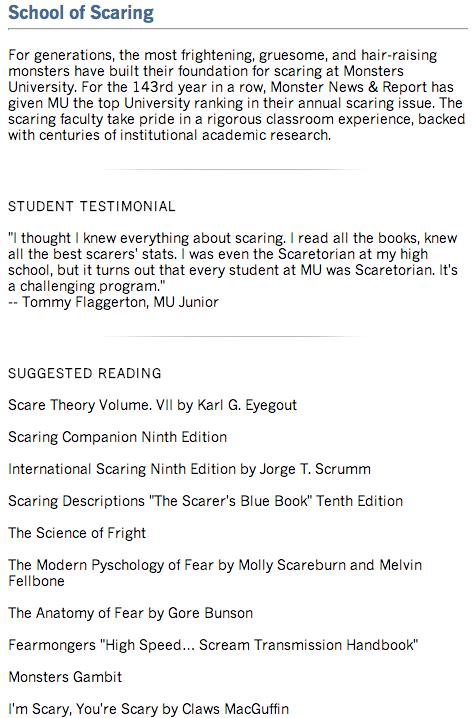The width and height of the screenshot is (472, 718).
Task: Click the intro paragraph about Monsters University
Action: pyautogui.click(x=237, y=95)
